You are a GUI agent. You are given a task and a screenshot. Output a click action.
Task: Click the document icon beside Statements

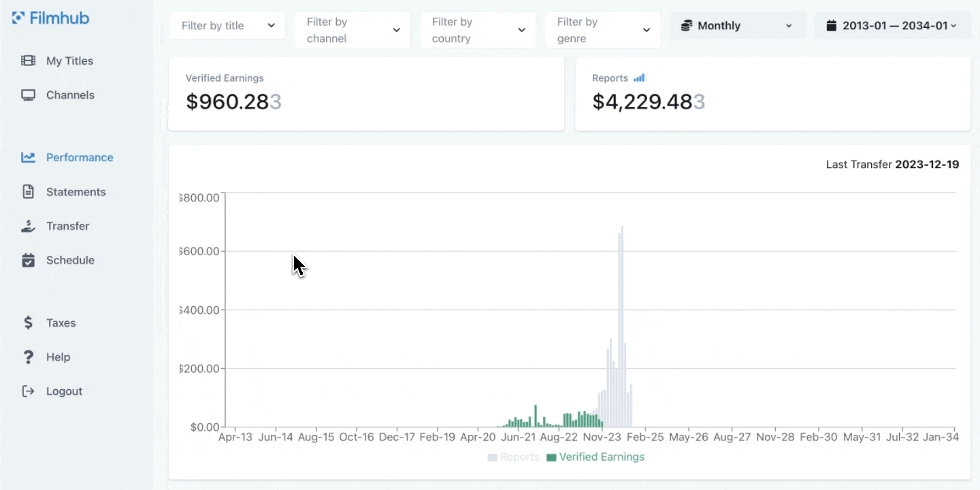(x=28, y=192)
